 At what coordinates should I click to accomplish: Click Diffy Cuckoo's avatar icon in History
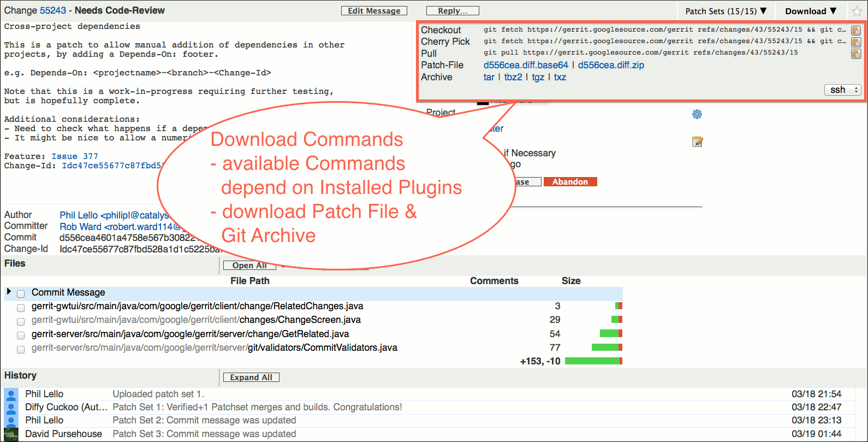(x=11, y=408)
